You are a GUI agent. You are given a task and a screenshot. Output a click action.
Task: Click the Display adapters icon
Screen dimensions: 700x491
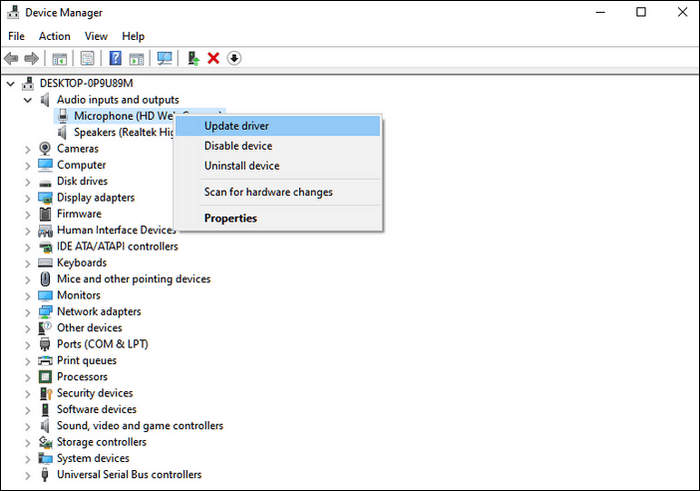[45, 198]
